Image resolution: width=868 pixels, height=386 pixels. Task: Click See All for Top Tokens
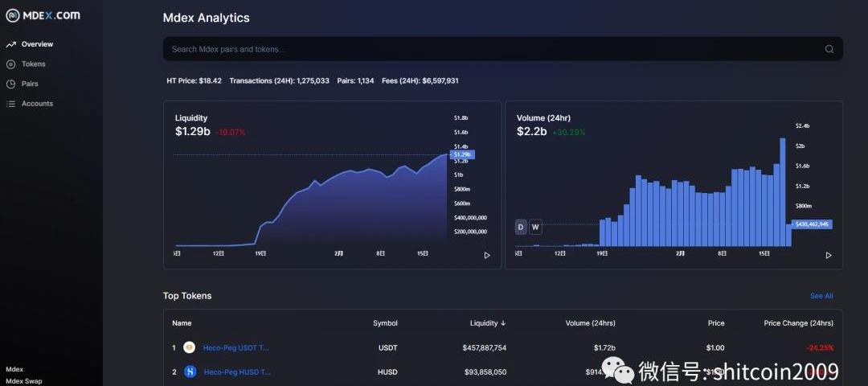point(821,296)
